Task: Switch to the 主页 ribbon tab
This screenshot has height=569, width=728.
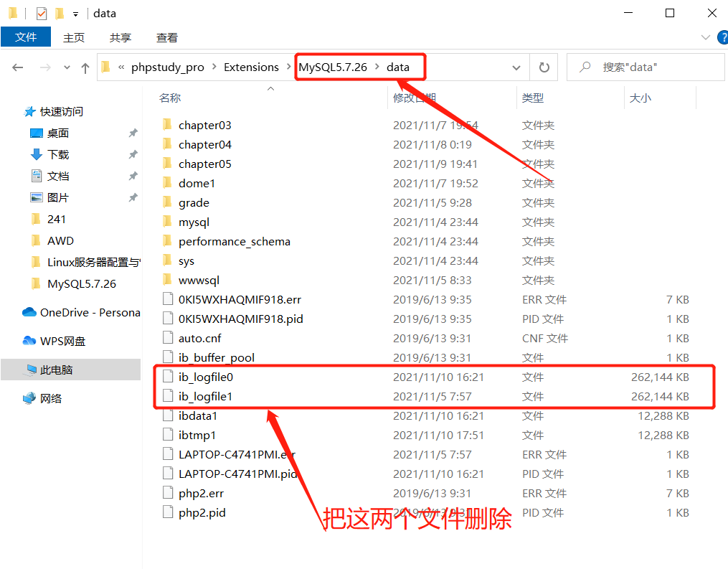Action: pos(74,37)
